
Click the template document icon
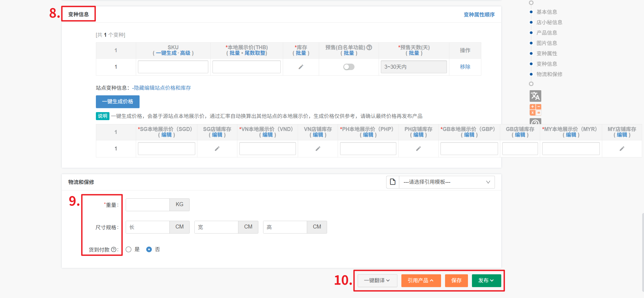coord(393,182)
